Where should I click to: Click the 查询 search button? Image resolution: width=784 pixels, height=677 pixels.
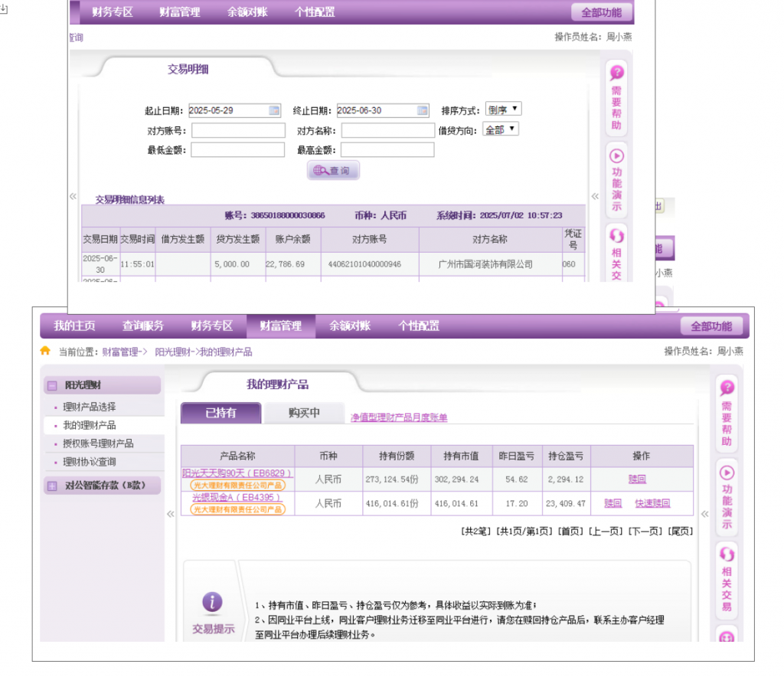coord(333,171)
